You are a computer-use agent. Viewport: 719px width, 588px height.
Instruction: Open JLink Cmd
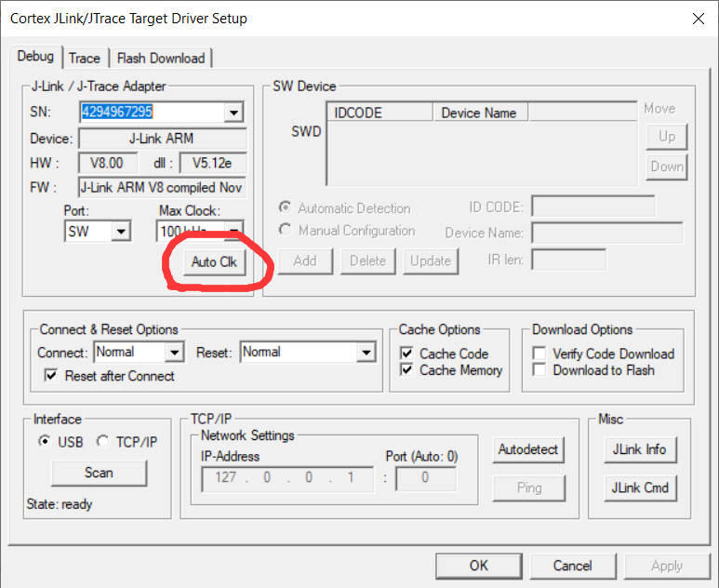[640, 488]
